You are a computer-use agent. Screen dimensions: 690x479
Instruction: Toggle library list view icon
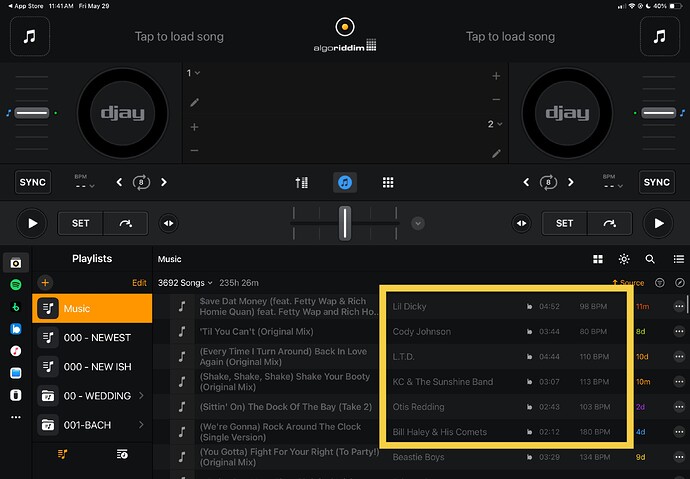click(x=679, y=259)
